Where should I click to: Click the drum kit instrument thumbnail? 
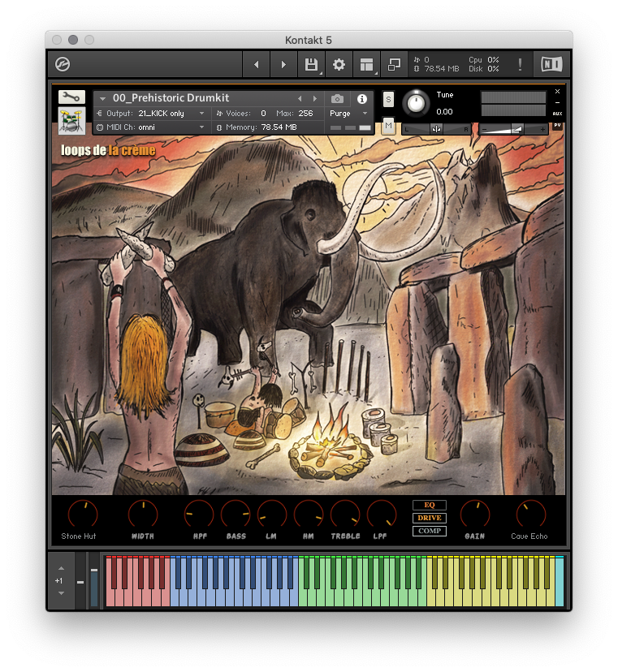tap(71, 120)
